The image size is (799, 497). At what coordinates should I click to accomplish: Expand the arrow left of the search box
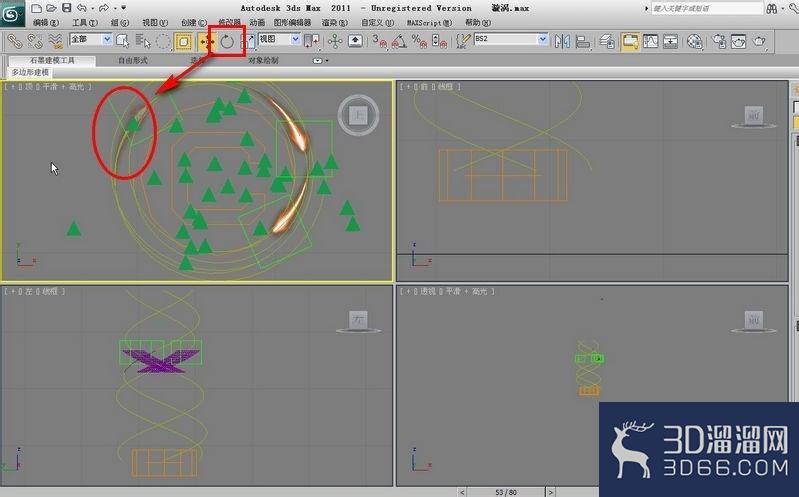point(647,9)
